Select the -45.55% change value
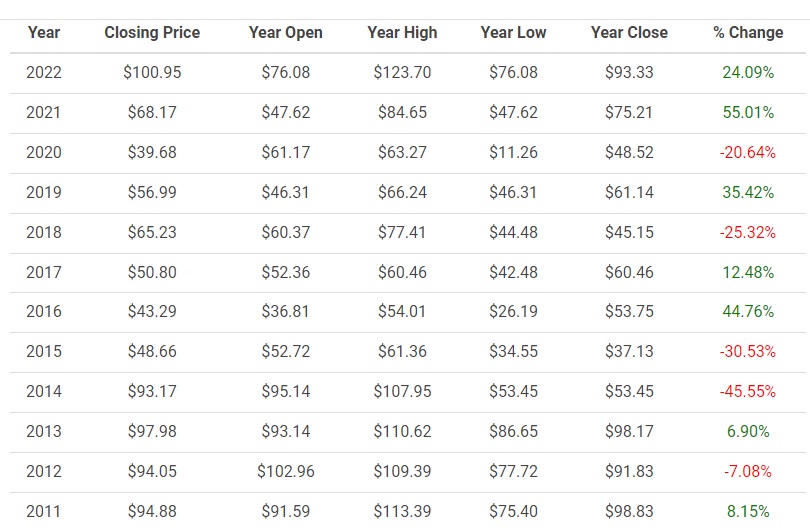This screenshot has width=810, height=528. (748, 392)
